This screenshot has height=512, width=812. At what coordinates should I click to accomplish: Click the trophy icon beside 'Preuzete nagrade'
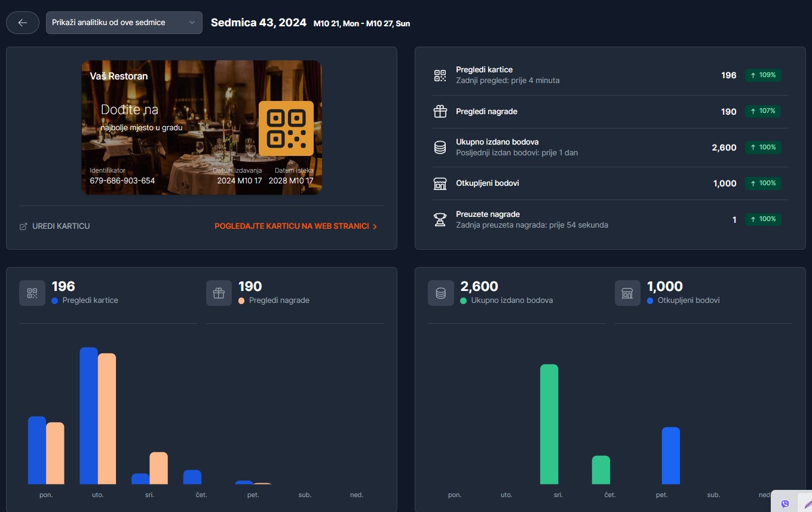tap(440, 219)
